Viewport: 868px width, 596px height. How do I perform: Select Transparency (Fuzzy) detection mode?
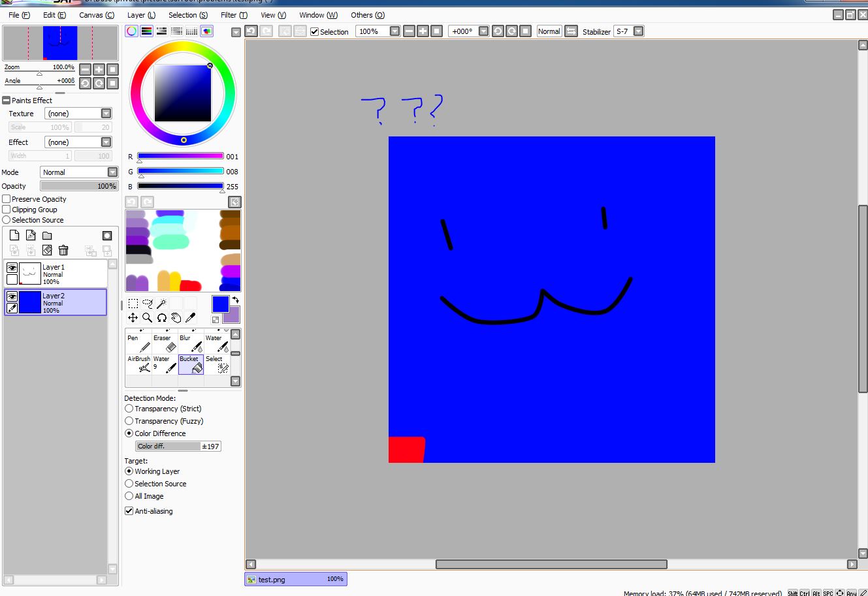click(x=129, y=421)
